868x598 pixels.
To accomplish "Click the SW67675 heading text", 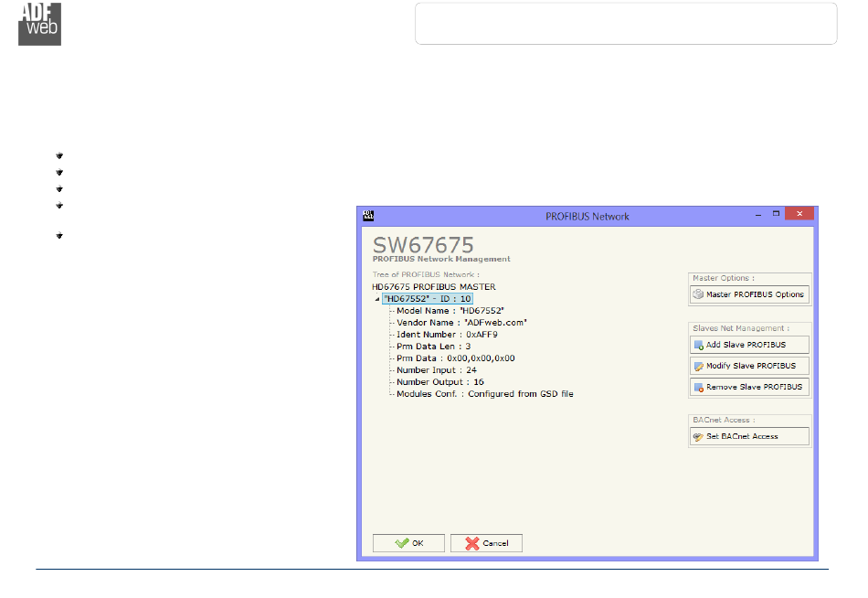I will pyautogui.click(x=423, y=245).
